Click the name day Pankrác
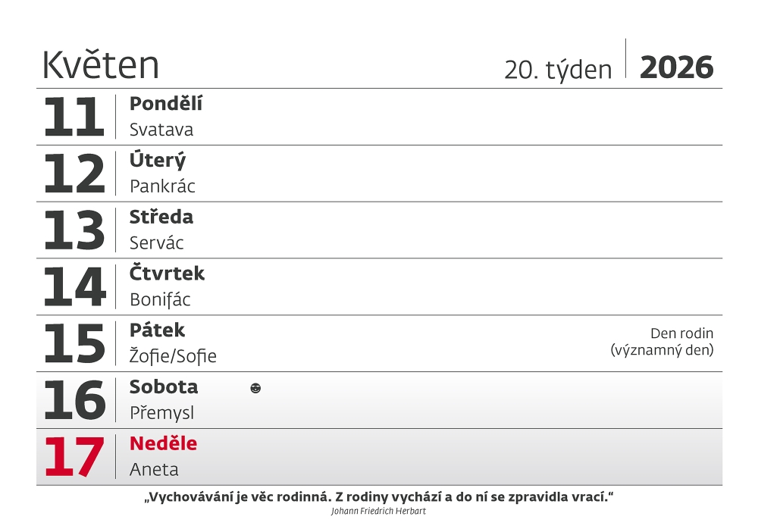Viewport: 758px width, 532px height. (162, 186)
